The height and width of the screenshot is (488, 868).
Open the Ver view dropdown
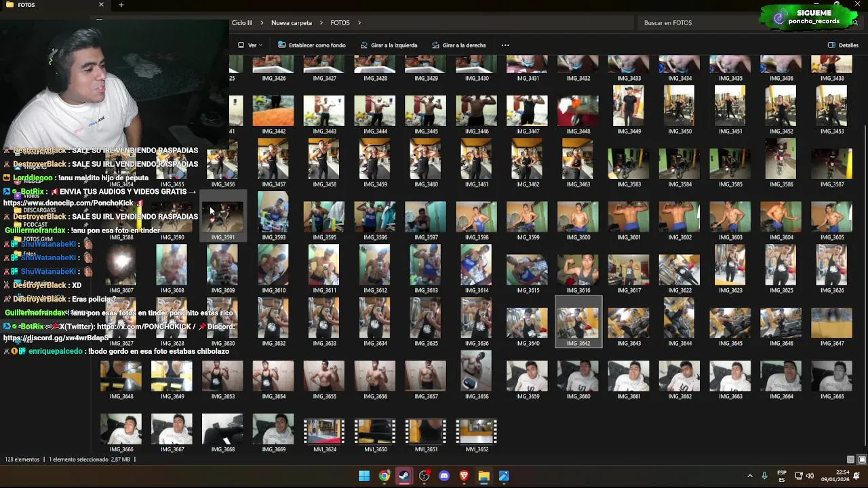click(250, 45)
